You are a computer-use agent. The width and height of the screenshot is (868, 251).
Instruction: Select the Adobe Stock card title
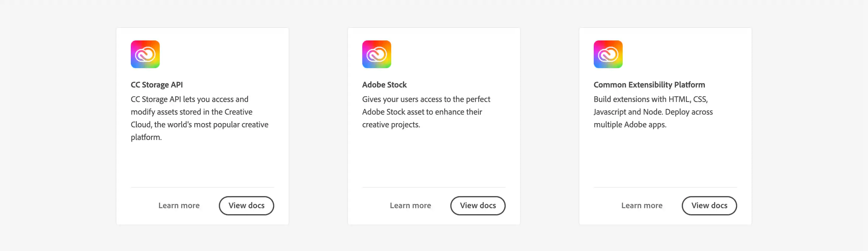click(x=384, y=85)
